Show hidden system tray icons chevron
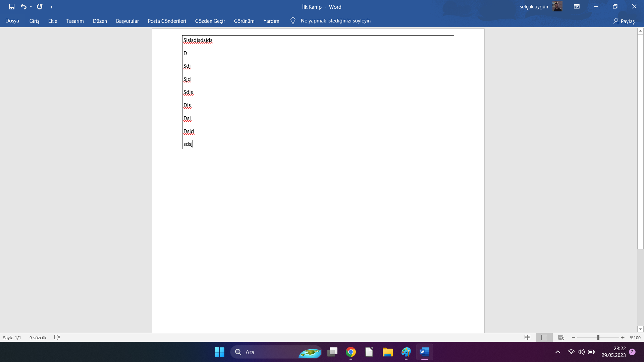The height and width of the screenshot is (362, 644). pos(558,352)
